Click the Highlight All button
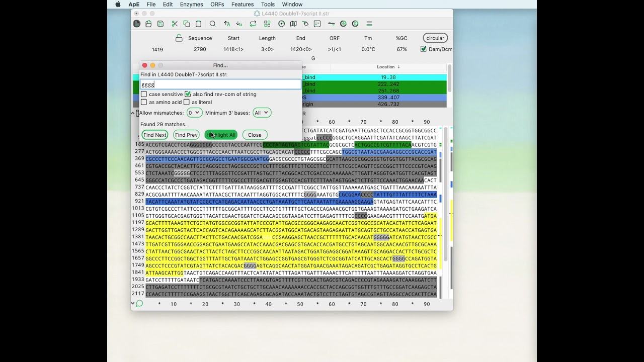 [221, 135]
